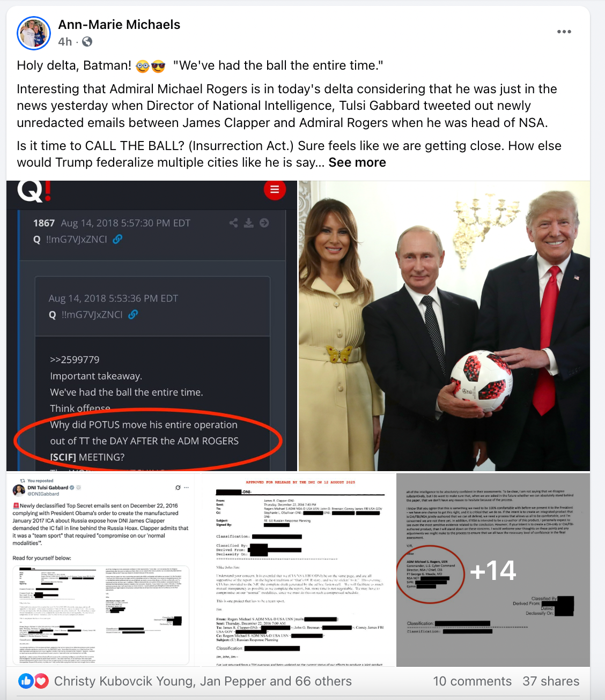Click the share icon on post 1867
This screenshot has height=700, width=605.
234,223
